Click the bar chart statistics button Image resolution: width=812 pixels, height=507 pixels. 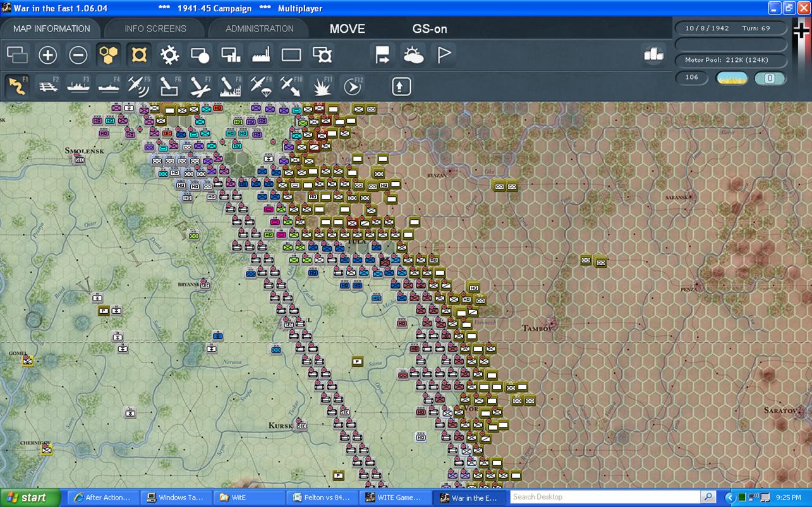[653, 54]
